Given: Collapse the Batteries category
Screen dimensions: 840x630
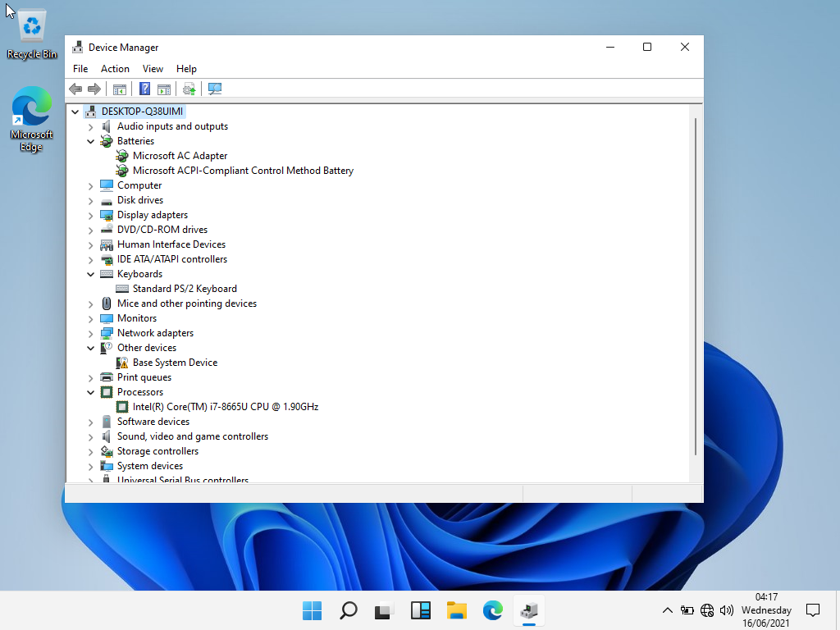Looking at the screenshot, I should point(90,141).
